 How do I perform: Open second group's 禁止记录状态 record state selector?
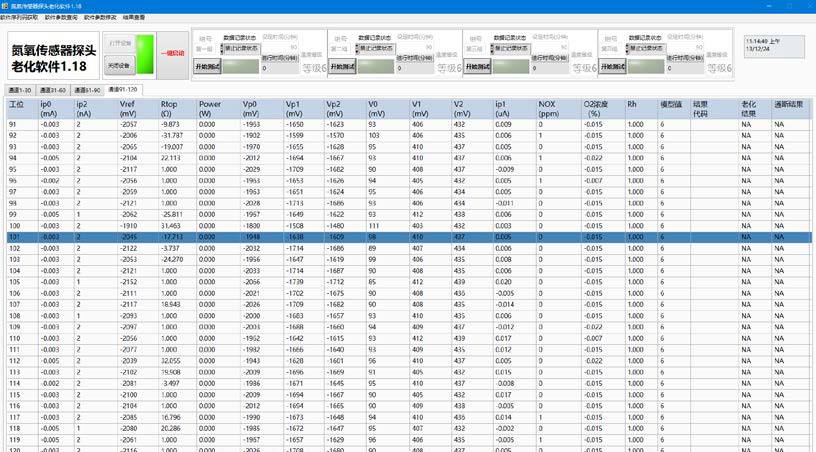click(x=378, y=48)
